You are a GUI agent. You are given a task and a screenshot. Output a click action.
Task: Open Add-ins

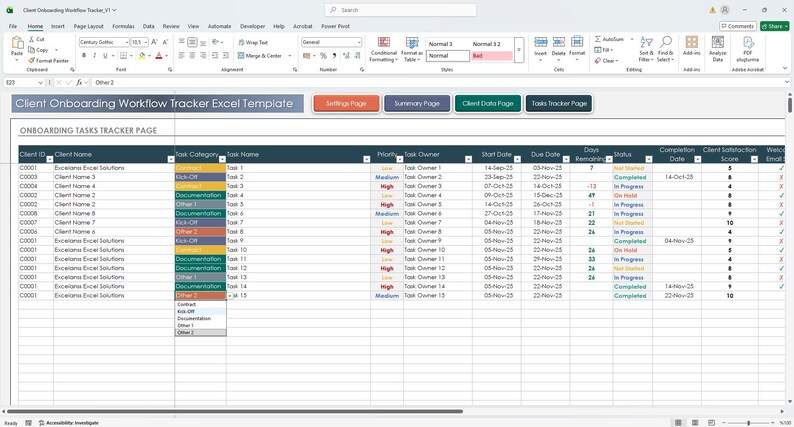692,46
